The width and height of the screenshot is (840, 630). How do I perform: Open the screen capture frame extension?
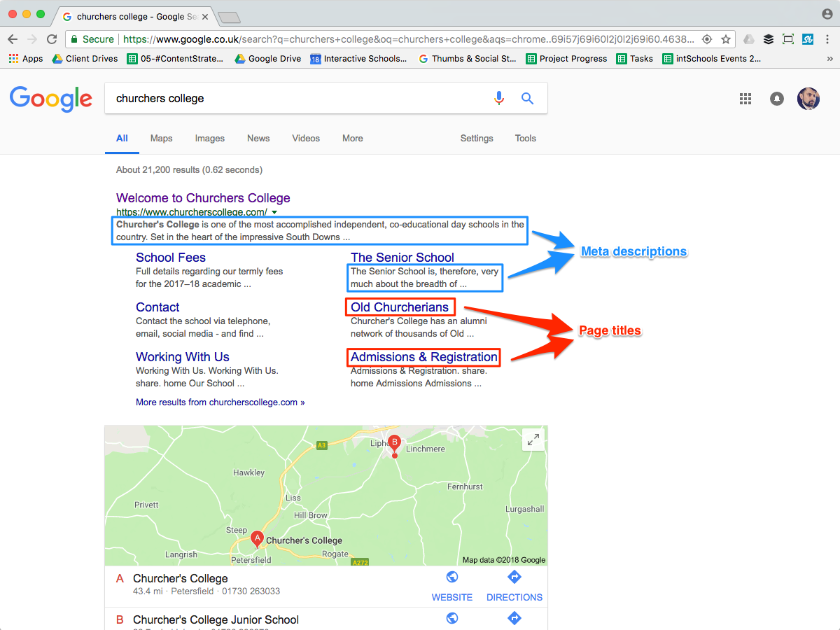pyautogui.click(x=788, y=39)
